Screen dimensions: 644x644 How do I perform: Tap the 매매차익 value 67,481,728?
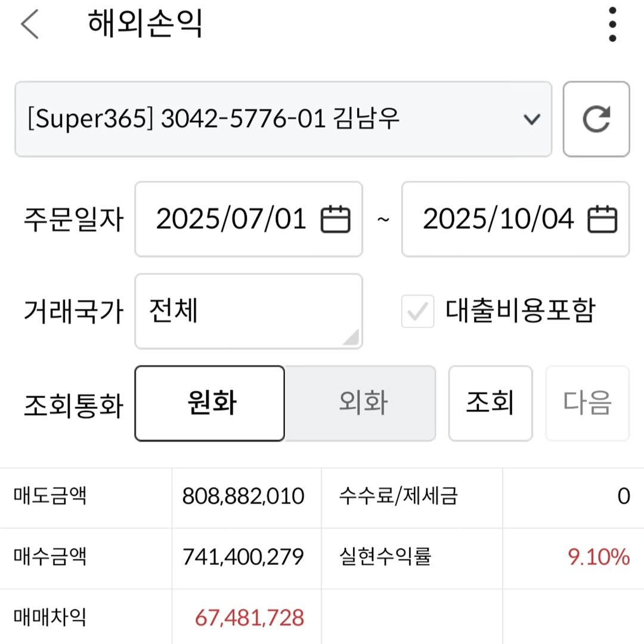click(x=249, y=618)
